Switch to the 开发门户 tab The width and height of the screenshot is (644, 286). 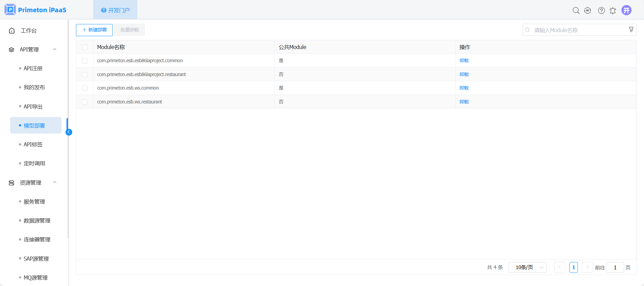(x=115, y=10)
